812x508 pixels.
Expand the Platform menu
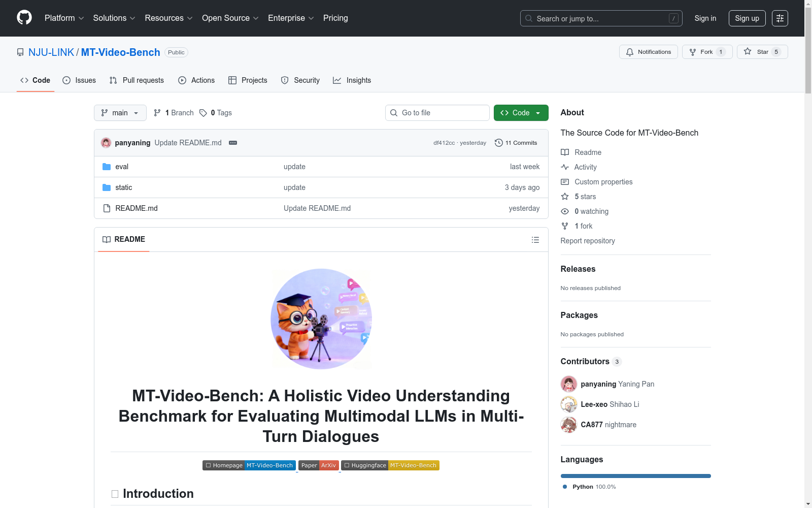[x=64, y=18]
